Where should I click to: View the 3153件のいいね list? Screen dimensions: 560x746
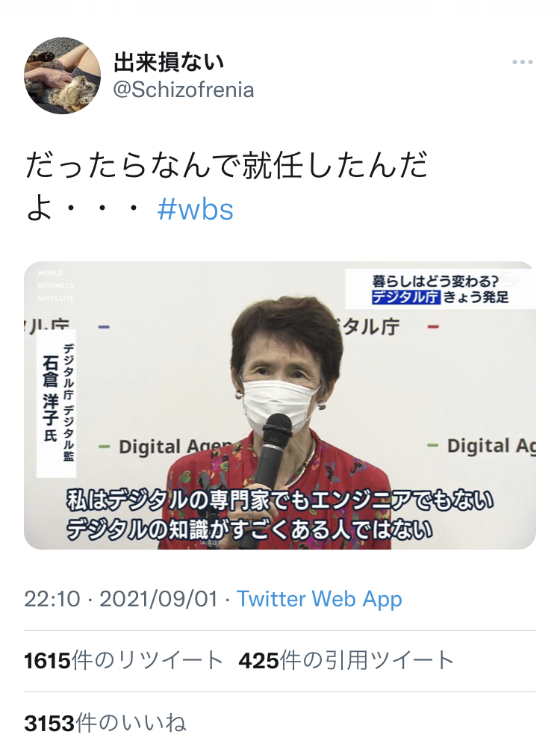105,723
